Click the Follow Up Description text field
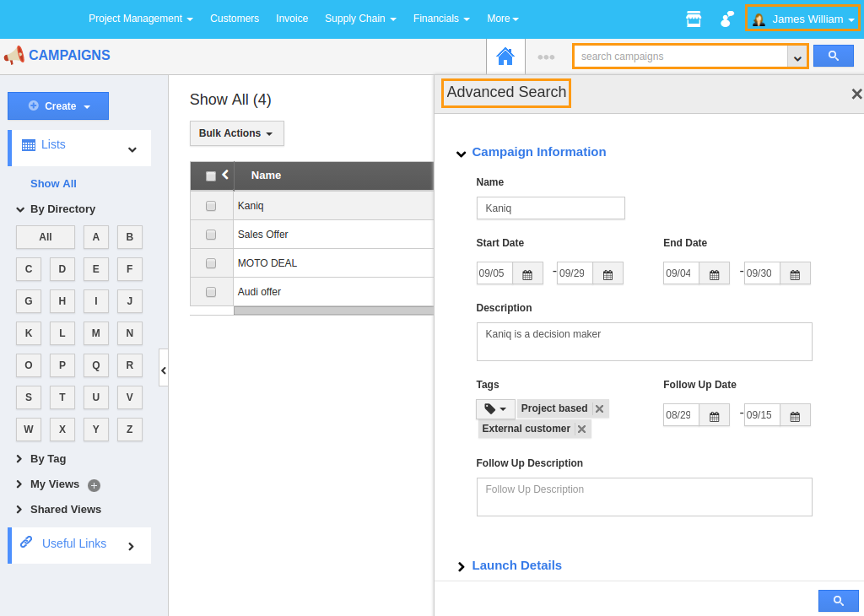This screenshot has width=864, height=616. tap(644, 497)
